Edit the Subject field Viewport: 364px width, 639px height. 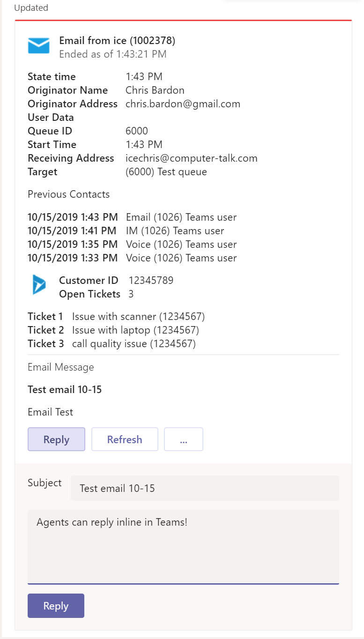(205, 488)
